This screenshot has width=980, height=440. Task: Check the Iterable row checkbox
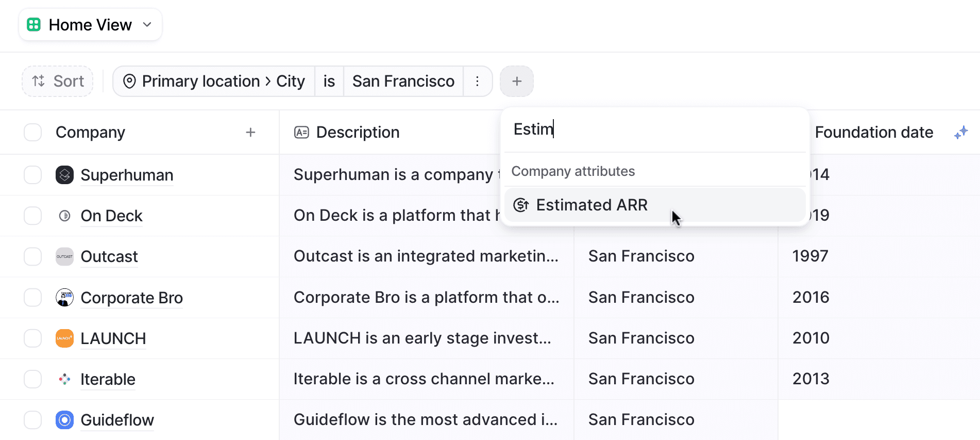pos(33,379)
